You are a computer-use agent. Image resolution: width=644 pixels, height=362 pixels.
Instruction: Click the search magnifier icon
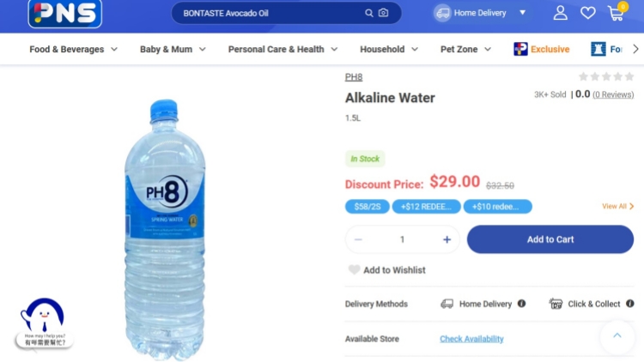point(369,13)
